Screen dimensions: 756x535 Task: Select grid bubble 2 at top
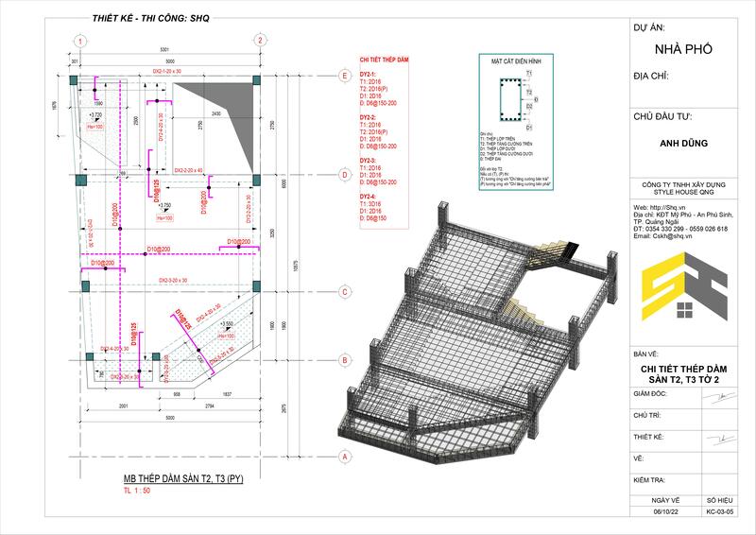pos(261,40)
